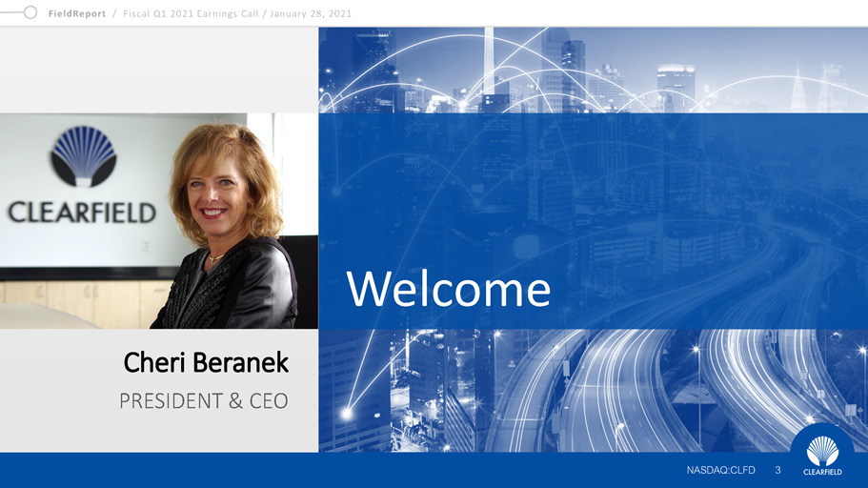Select the Fiscal Q1 2021 Earnings Call text
The width and height of the screenshot is (868, 488).
point(190,13)
